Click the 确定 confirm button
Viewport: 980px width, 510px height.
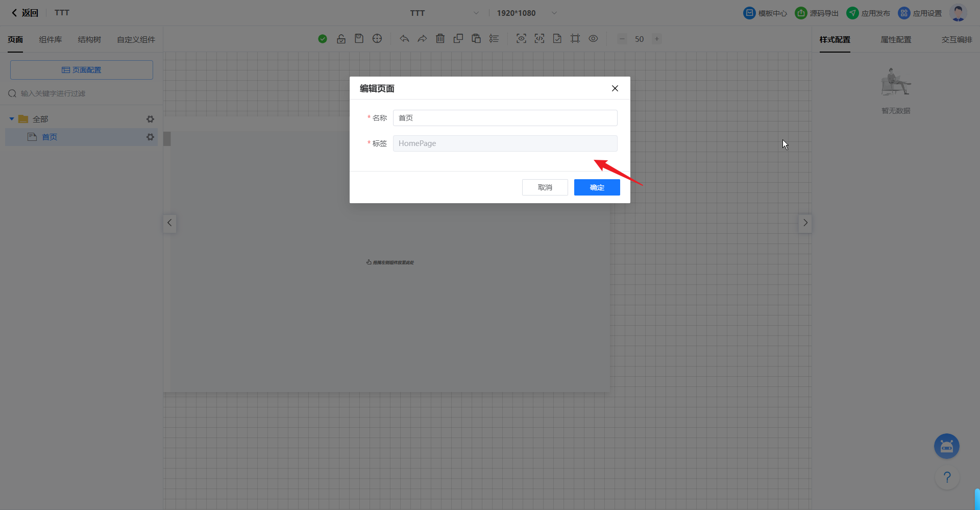click(597, 187)
